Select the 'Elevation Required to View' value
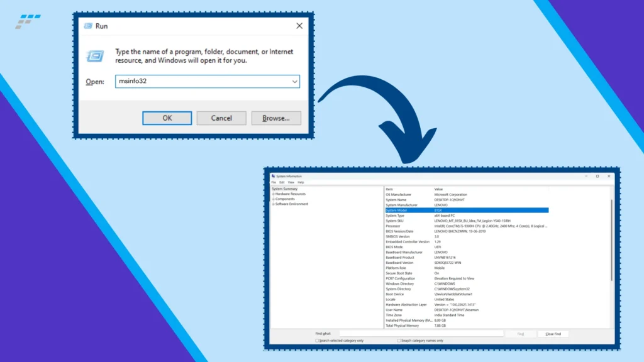The image size is (644, 362). [x=454, y=278]
